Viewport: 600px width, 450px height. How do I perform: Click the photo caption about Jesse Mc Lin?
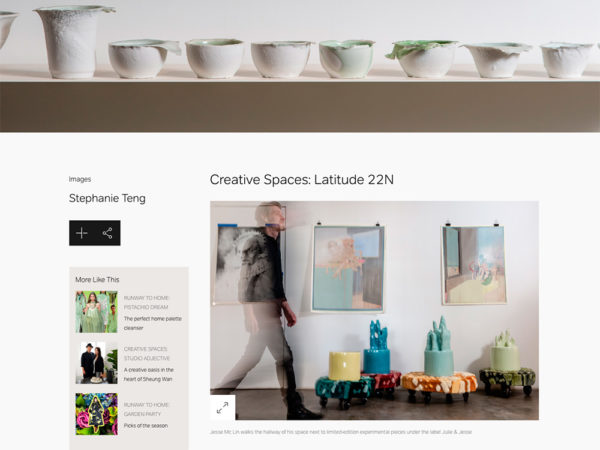(341, 432)
